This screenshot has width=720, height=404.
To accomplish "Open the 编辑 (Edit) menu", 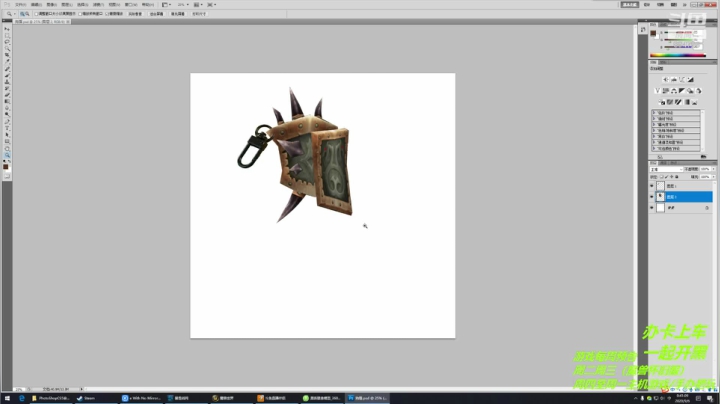I will point(37,5).
